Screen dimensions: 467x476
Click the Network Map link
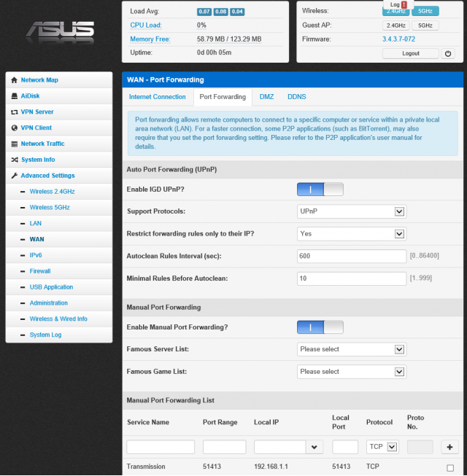(x=39, y=80)
